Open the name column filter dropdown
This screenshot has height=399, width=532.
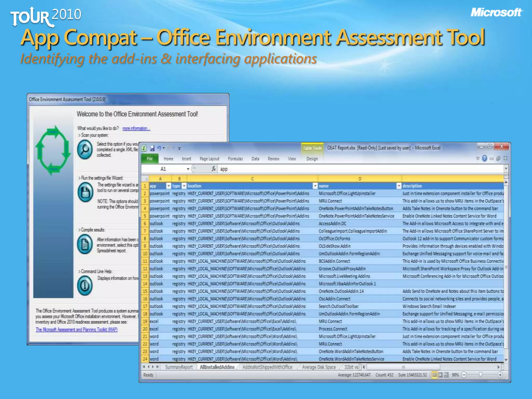[399, 186]
